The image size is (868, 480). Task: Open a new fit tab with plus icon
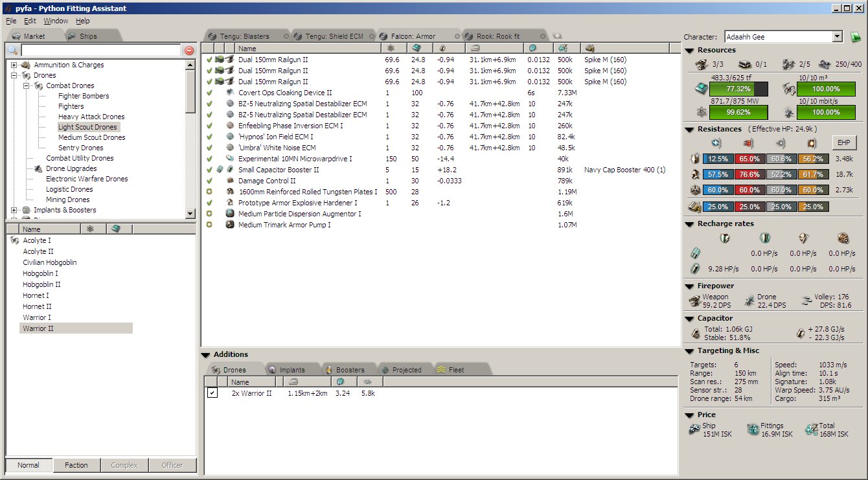pos(556,36)
